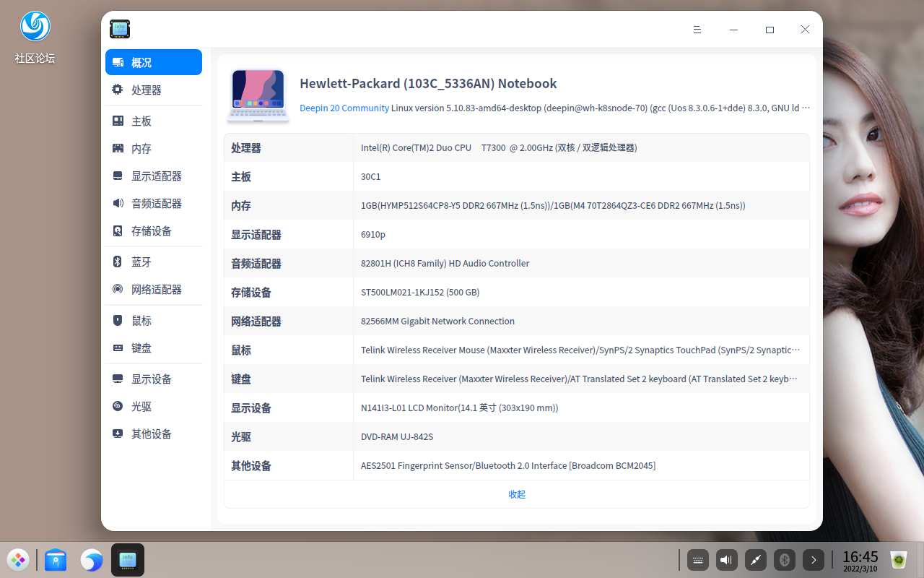Open the Device Manager hamburger menu
924x578 pixels.
pyautogui.click(x=697, y=30)
